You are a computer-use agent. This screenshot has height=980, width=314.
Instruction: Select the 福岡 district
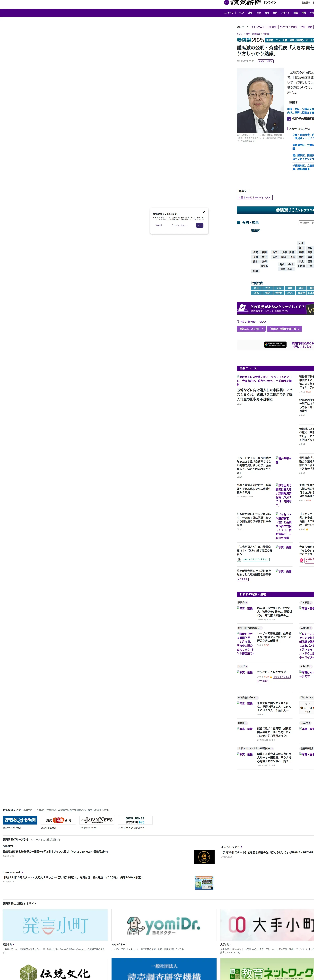click(x=264, y=252)
